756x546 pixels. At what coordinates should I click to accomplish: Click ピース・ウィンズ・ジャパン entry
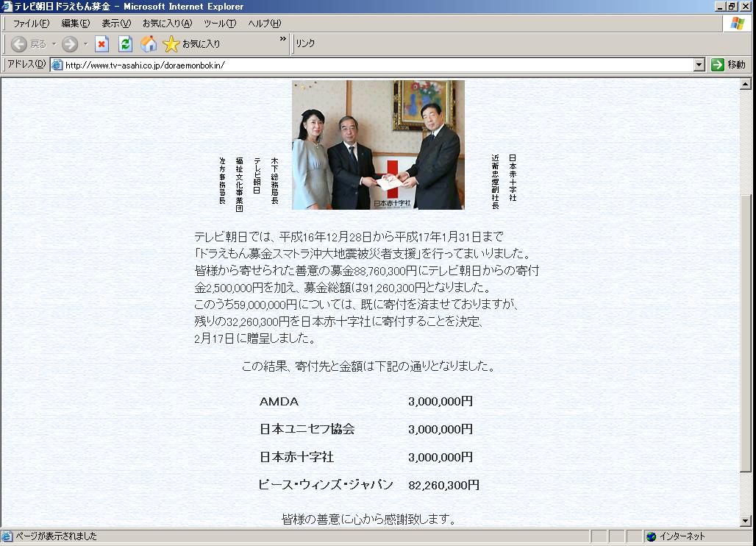point(326,485)
